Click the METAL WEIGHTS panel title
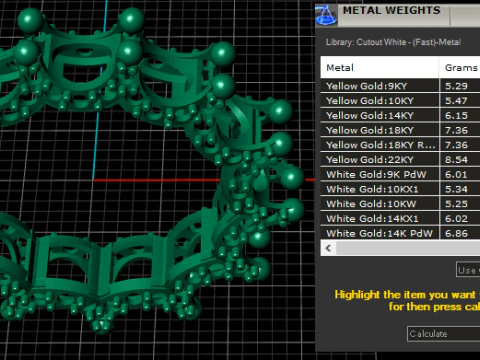Image resolution: width=480 pixels, height=360 pixels. 392,10
